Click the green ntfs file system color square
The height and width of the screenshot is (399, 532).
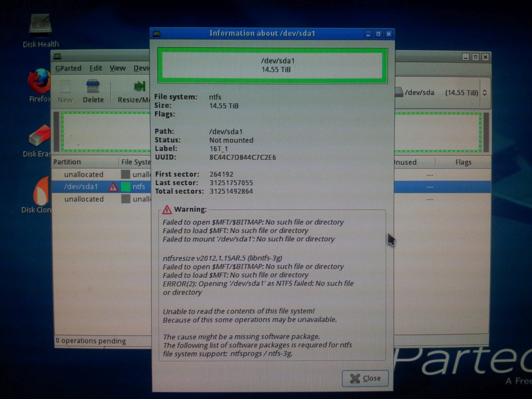tap(126, 187)
